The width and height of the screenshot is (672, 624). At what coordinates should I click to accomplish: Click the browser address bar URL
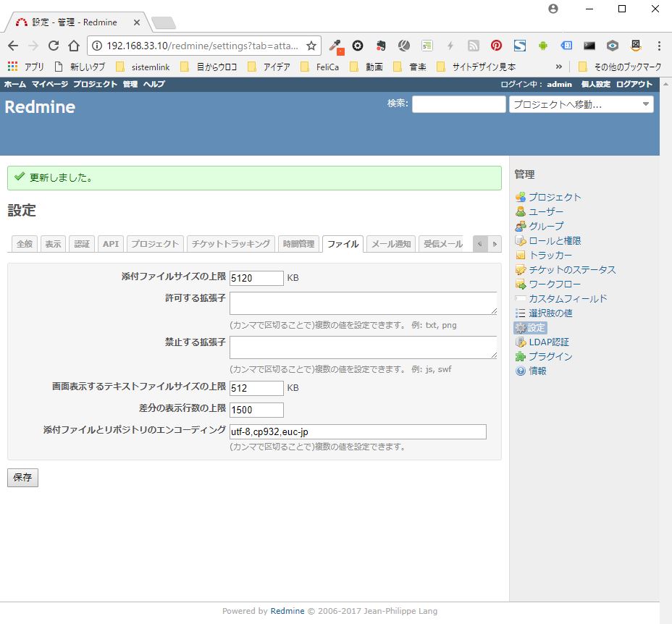point(202,46)
